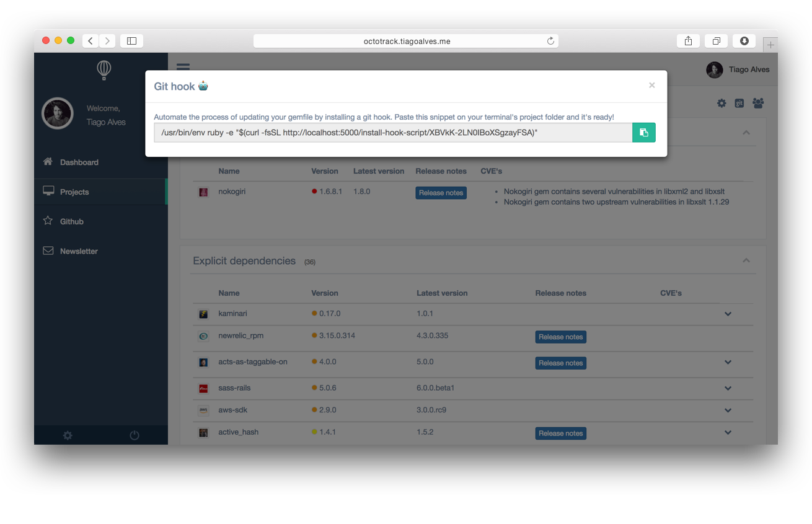Click the active_hash gem icon
Image resolution: width=812 pixels, height=524 pixels.
(203, 433)
